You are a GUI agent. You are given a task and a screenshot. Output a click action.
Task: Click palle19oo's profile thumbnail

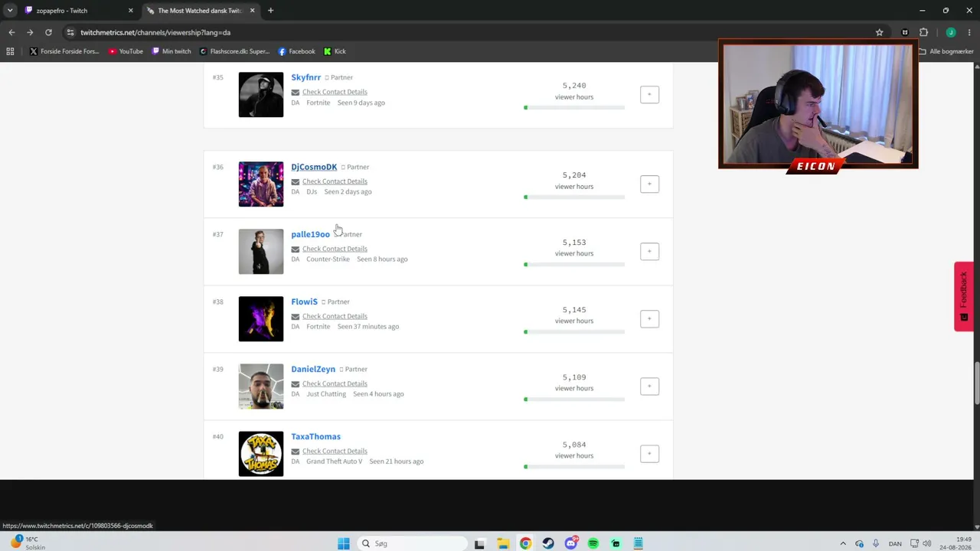261,251
